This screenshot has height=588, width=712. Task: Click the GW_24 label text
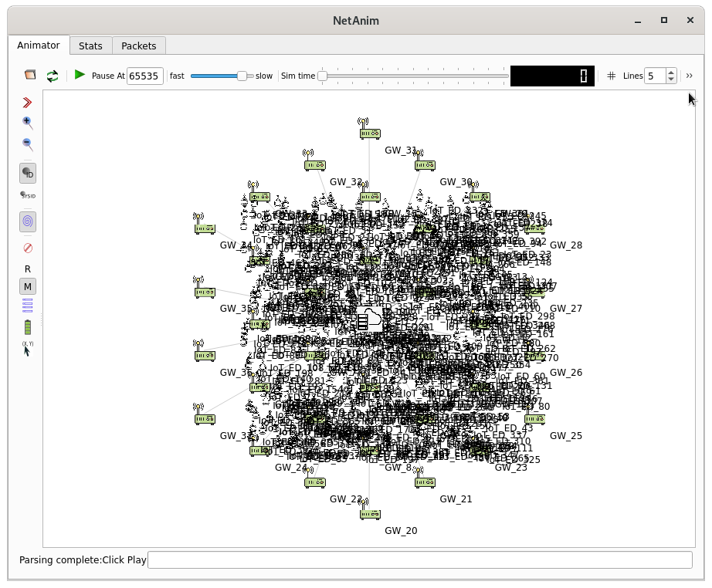pyautogui.click(x=291, y=468)
